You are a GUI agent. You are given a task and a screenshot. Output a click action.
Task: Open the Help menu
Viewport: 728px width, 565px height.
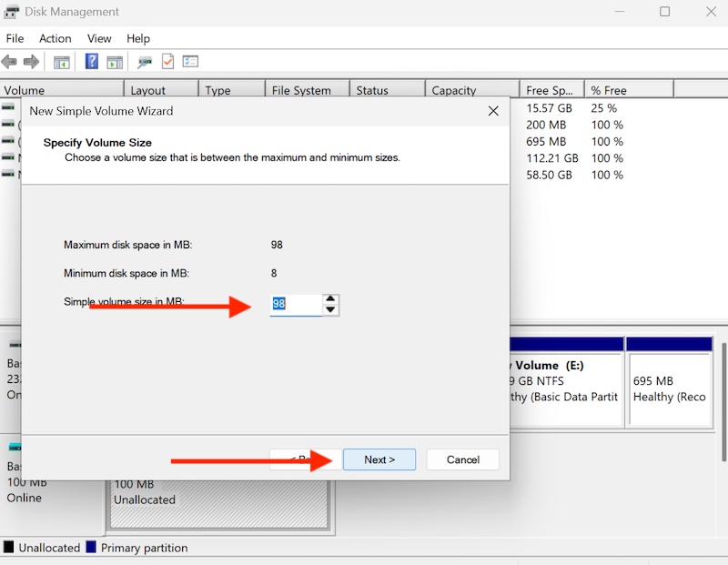[x=138, y=38]
